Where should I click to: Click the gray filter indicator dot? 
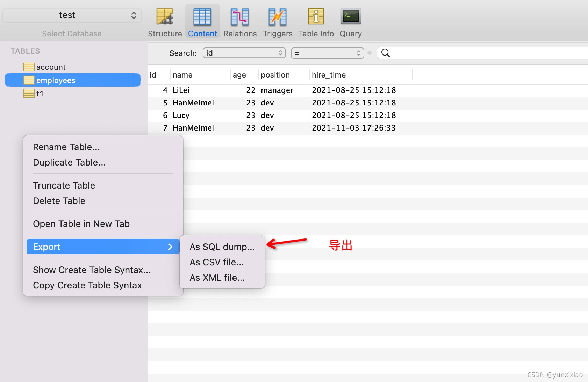coord(370,53)
